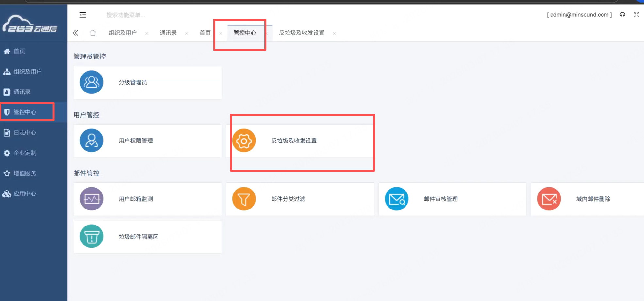The image size is (644, 301).
Task: Click the 用户邮箱监测 card label
Action: pyautogui.click(x=136, y=199)
